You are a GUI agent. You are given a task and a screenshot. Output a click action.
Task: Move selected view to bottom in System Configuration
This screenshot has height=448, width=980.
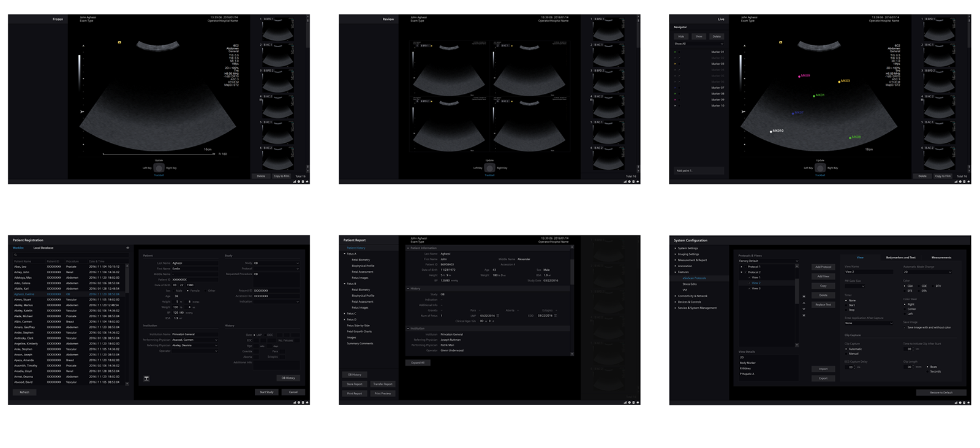click(804, 315)
